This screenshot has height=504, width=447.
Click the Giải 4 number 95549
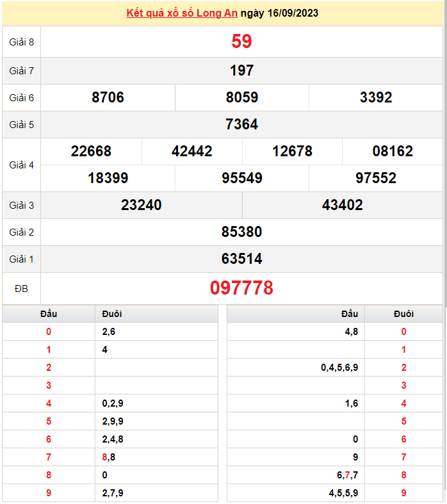point(242,178)
